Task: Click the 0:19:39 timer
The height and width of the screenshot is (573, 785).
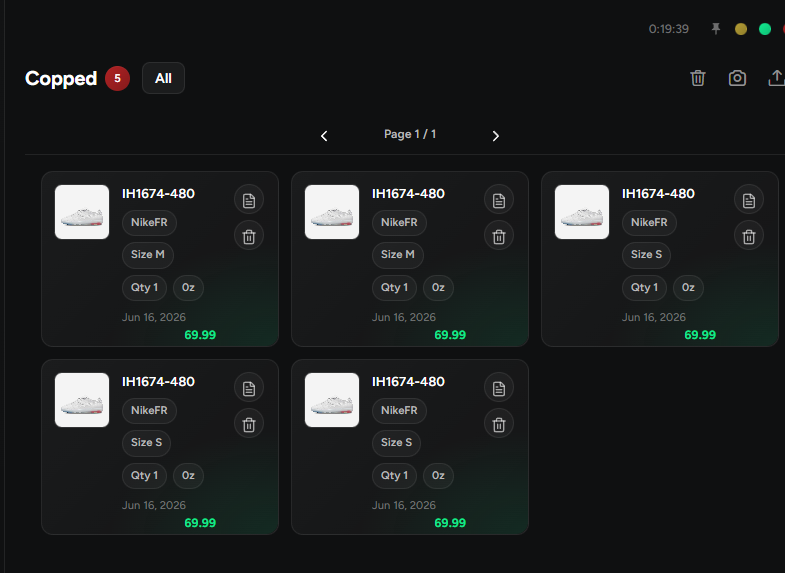Action: coord(668,29)
